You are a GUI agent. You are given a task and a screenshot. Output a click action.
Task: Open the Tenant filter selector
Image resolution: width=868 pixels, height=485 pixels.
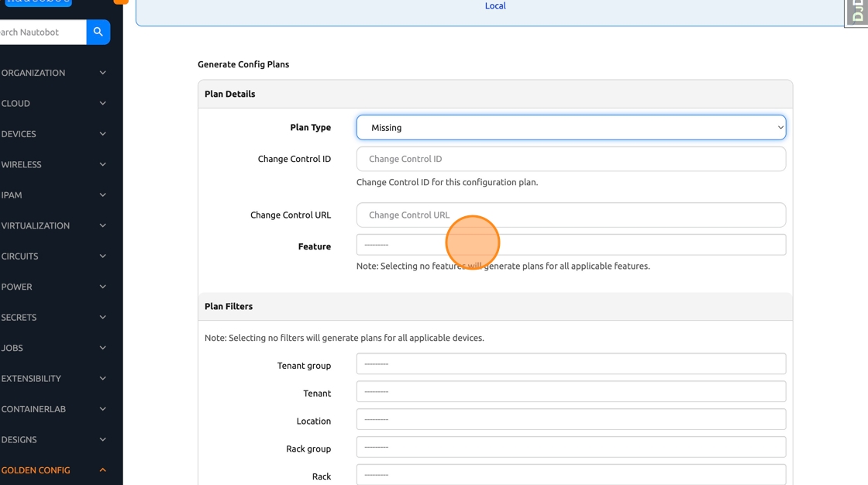[570, 391]
